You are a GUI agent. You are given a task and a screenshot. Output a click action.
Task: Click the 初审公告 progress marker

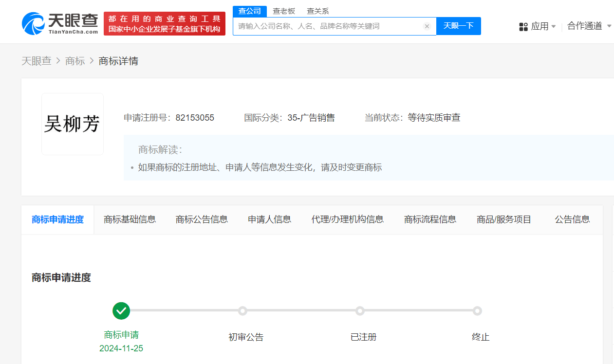pyautogui.click(x=242, y=310)
